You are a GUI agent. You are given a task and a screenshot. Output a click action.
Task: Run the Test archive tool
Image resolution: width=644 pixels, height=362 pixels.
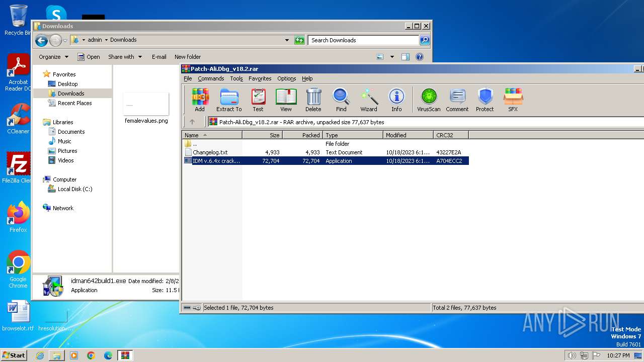point(258,100)
